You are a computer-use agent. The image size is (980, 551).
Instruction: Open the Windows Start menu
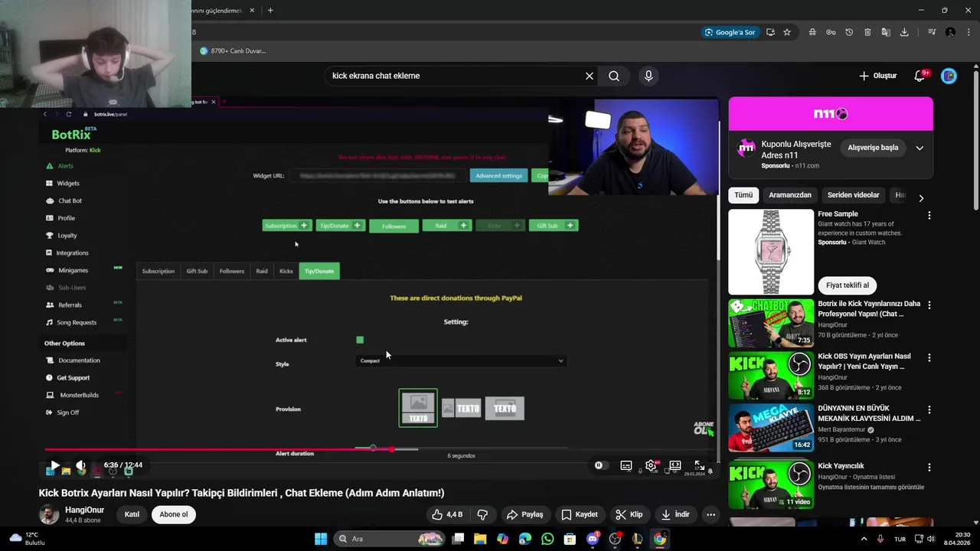[321, 539]
